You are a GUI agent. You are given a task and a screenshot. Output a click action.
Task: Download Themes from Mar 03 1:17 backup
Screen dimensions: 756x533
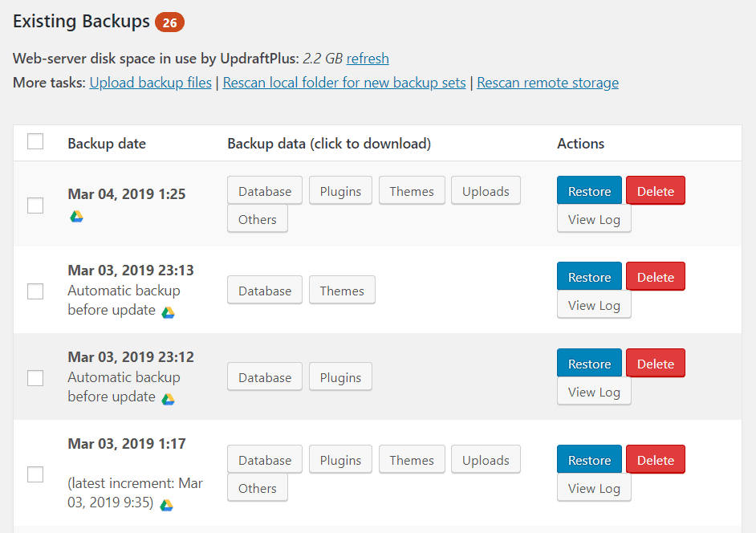[412, 460]
